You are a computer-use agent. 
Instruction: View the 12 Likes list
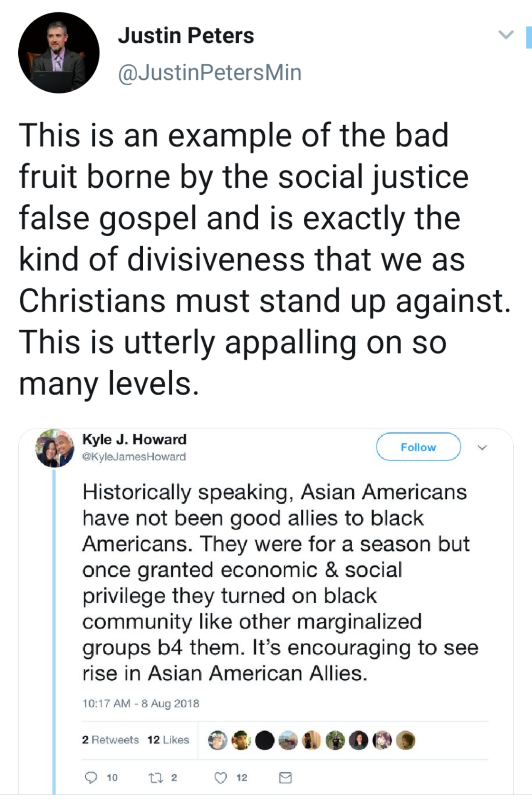click(168, 740)
